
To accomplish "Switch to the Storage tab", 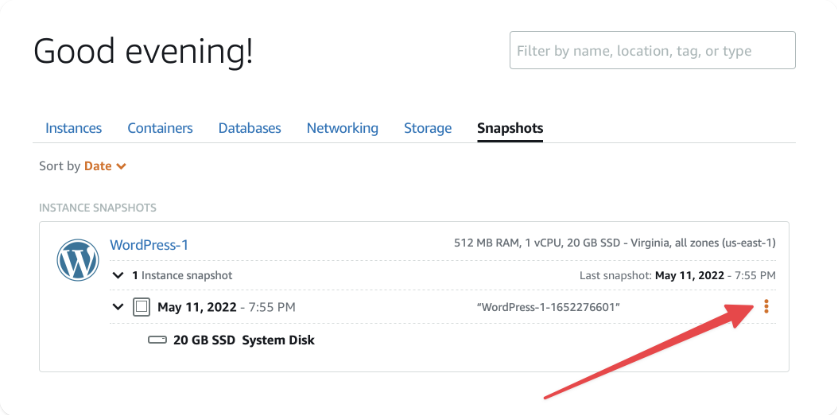I will 428,128.
